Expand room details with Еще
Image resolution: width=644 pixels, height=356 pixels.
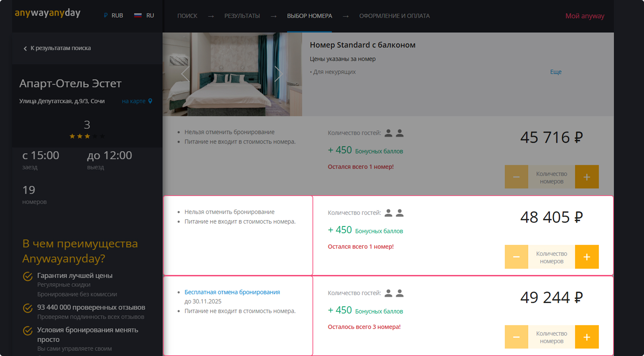click(556, 72)
